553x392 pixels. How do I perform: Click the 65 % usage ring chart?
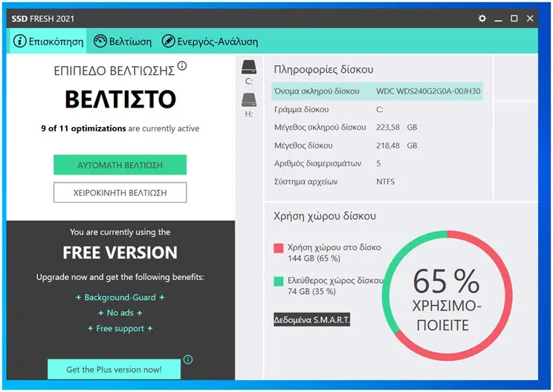click(447, 295)
